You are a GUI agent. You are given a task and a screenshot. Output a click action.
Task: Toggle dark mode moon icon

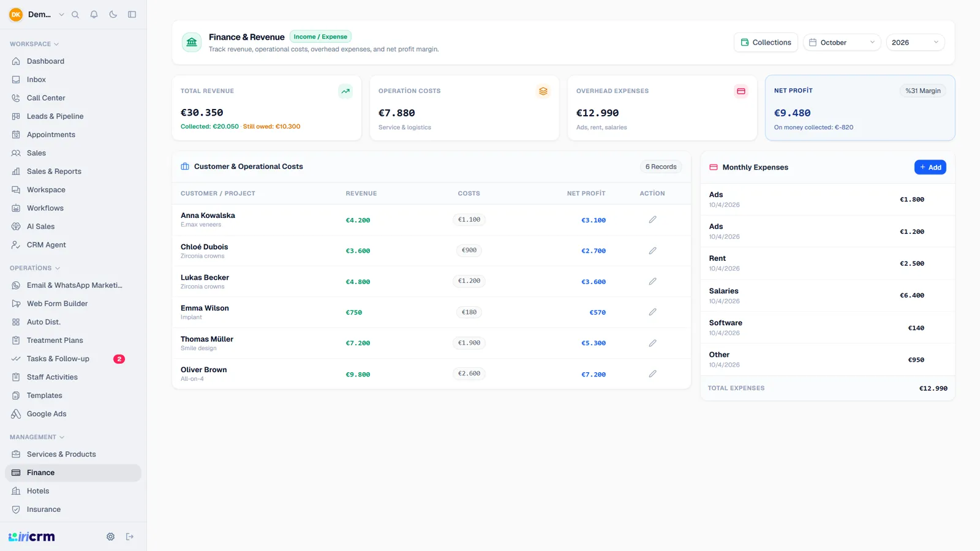tap(113, 15)
